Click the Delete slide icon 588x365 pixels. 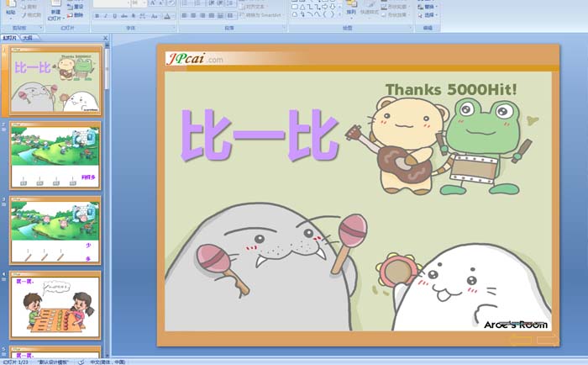tap(70, 15)
